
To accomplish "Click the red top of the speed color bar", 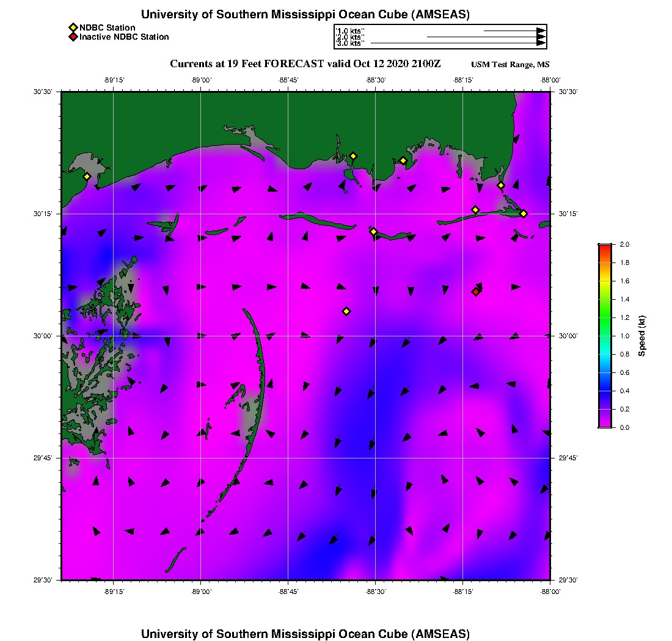I will [x=604, y=247].
